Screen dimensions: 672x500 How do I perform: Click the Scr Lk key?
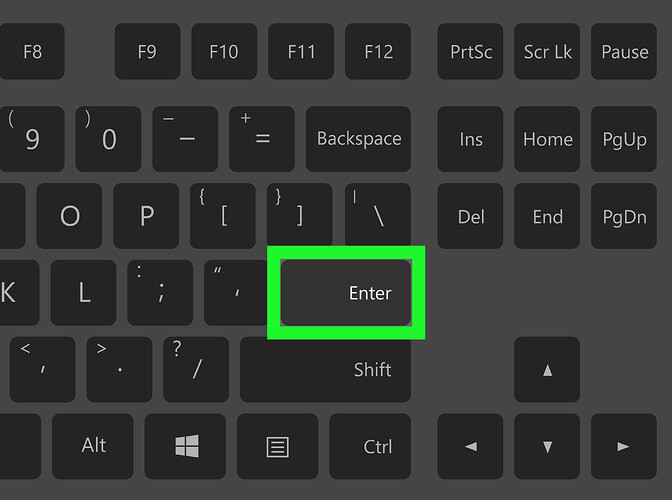pyautogui.click(x=547, y=51)
